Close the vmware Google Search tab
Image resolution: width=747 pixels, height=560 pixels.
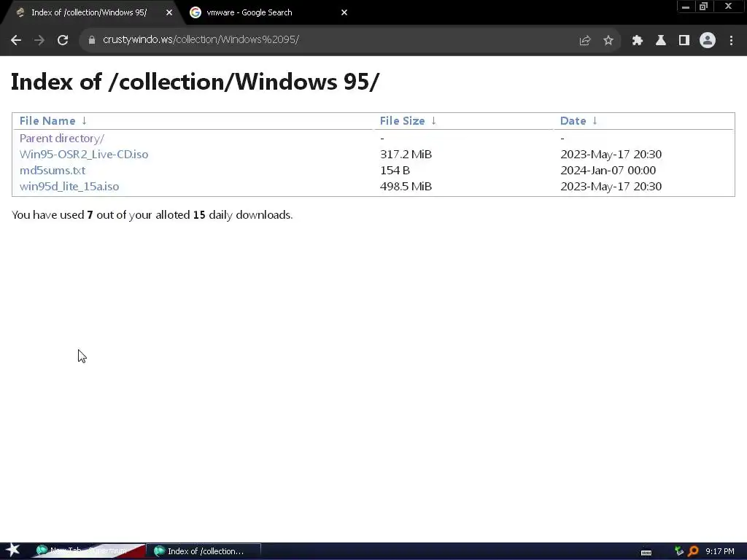(344, 13)
